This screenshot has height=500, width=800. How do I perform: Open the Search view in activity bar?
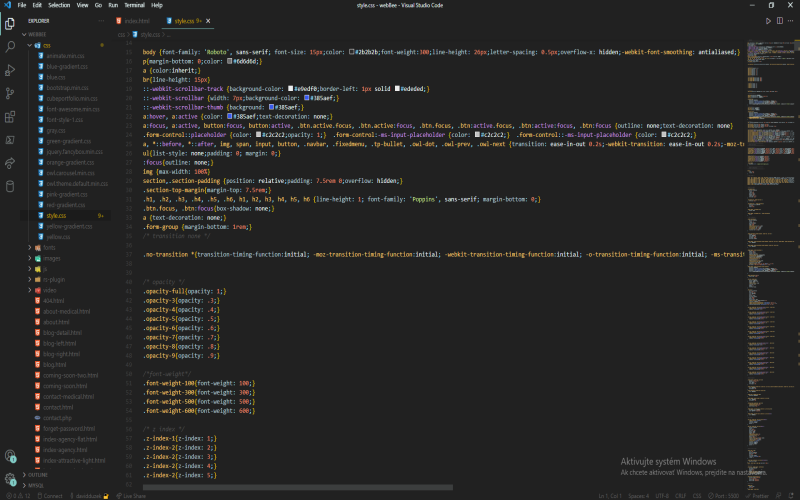tap(10, 47)
